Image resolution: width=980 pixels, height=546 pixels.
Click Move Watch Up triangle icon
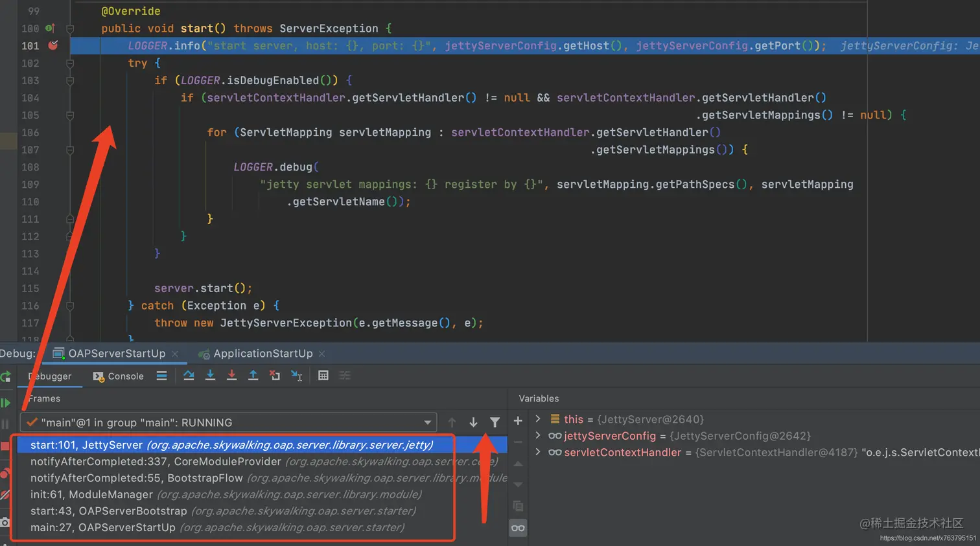pyautogui.click(x=518, y=464)
